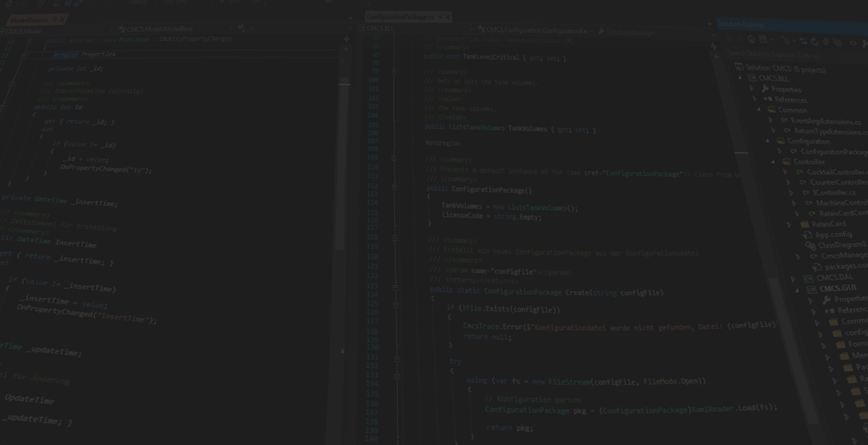Select IController.cs file
The height and width of the screenshot is (445, 868).
point(834,192)
